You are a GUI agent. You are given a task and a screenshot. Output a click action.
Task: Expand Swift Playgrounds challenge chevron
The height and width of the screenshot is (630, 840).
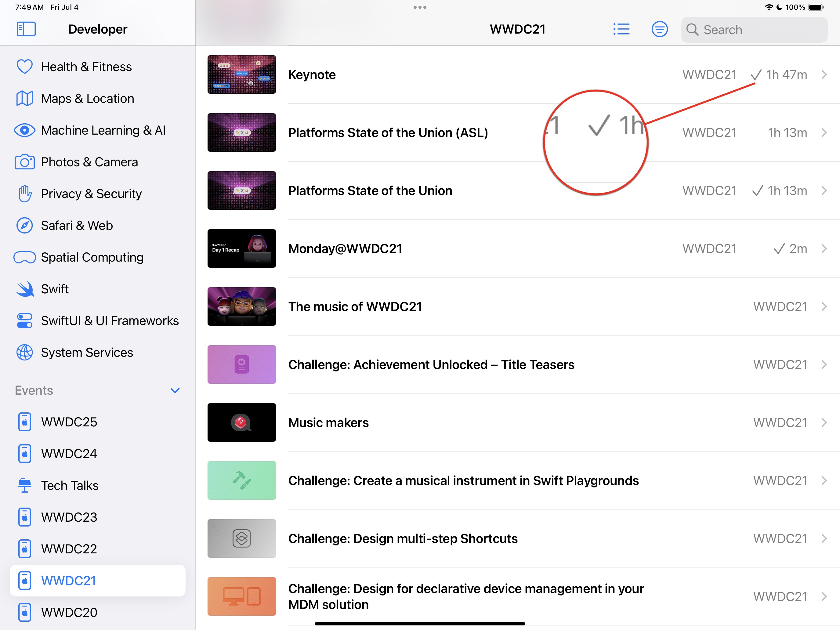pyautogui.click(x=824, y=480)
